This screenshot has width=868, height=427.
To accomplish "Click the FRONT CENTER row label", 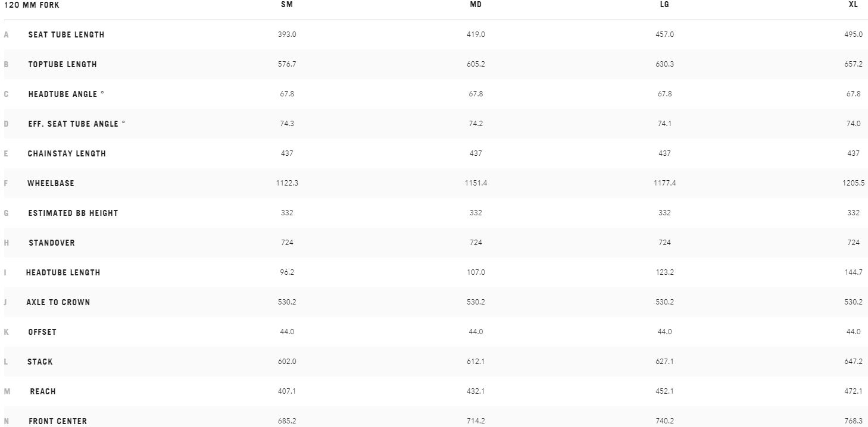I will coord(58,421).
